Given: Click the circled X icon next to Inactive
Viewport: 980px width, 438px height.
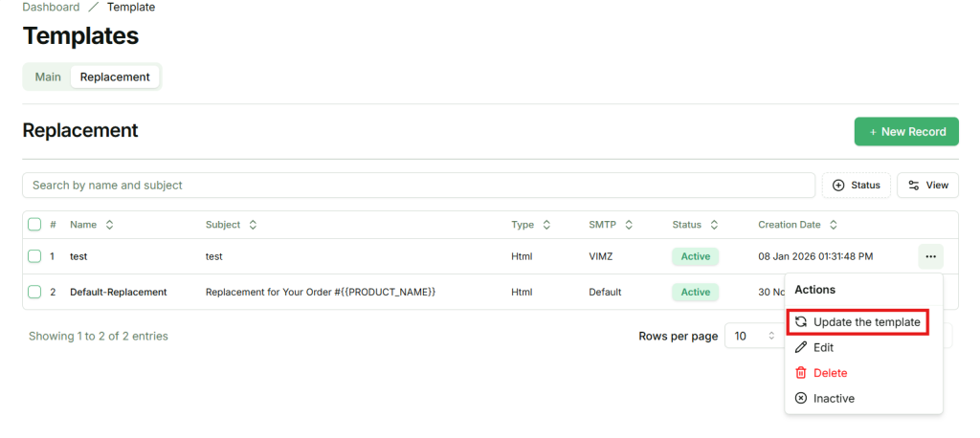Looking at the screenshot, I should coord(801,399).
